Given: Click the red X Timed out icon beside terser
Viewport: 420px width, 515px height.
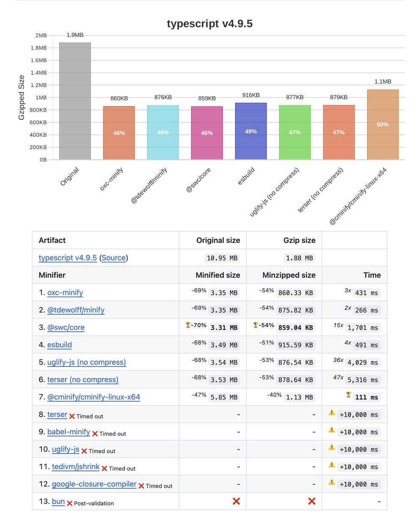Looking at the screenshot, I should pyautogui.click(x=73, y=415).
